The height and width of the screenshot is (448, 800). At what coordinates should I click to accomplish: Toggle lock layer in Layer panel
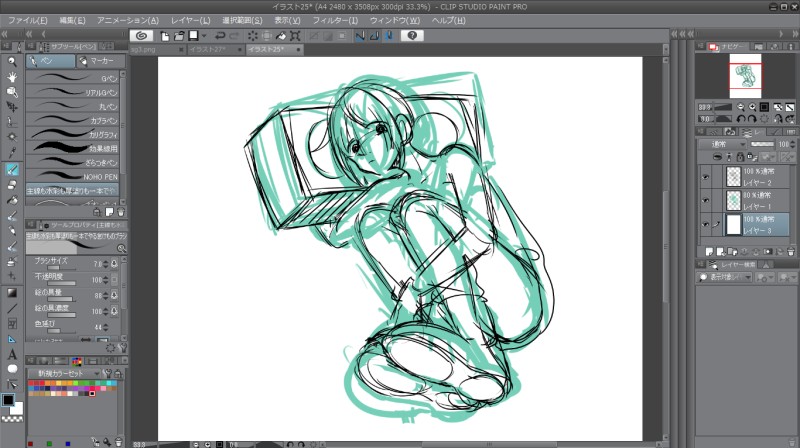pos(740,157)
